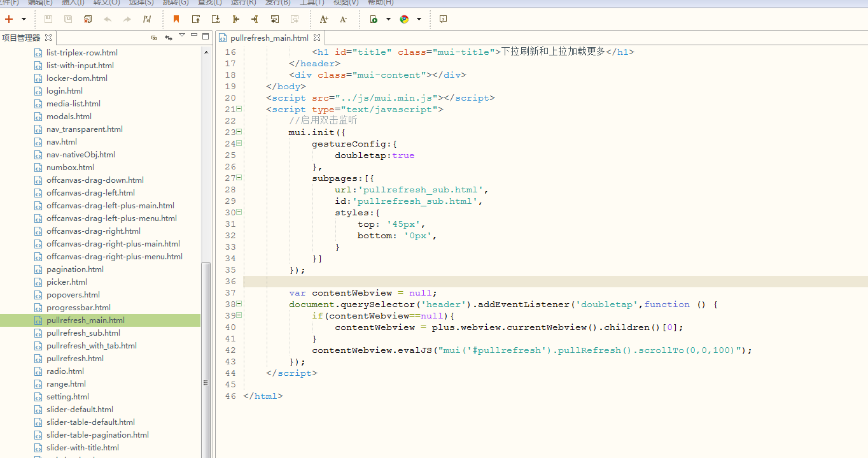Select offcanvas-drag-left-plus-menu.html file
This screenshot has height=458, width=868.
point(111,218)
